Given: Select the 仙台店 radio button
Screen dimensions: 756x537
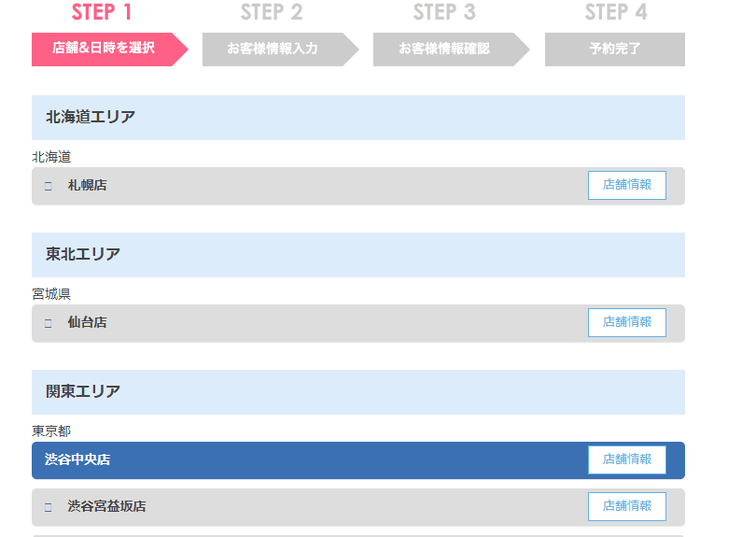Looking at the screenshot, I should tap(48, 323).
